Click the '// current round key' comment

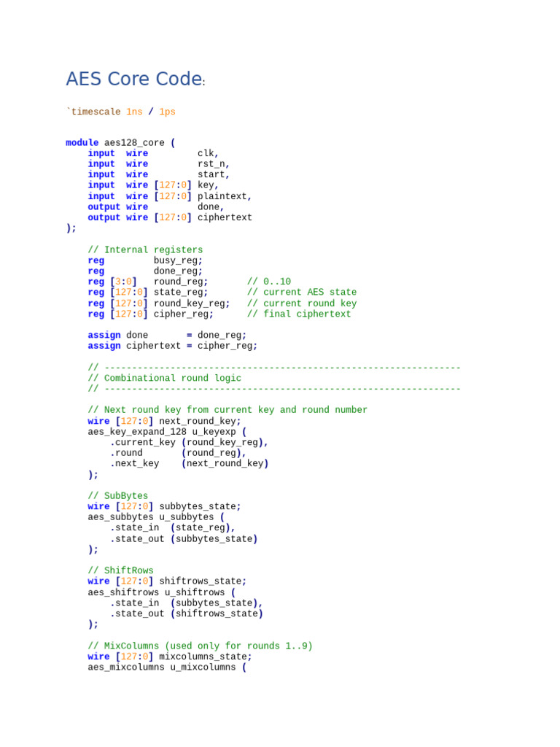click(x=302, y=303)
